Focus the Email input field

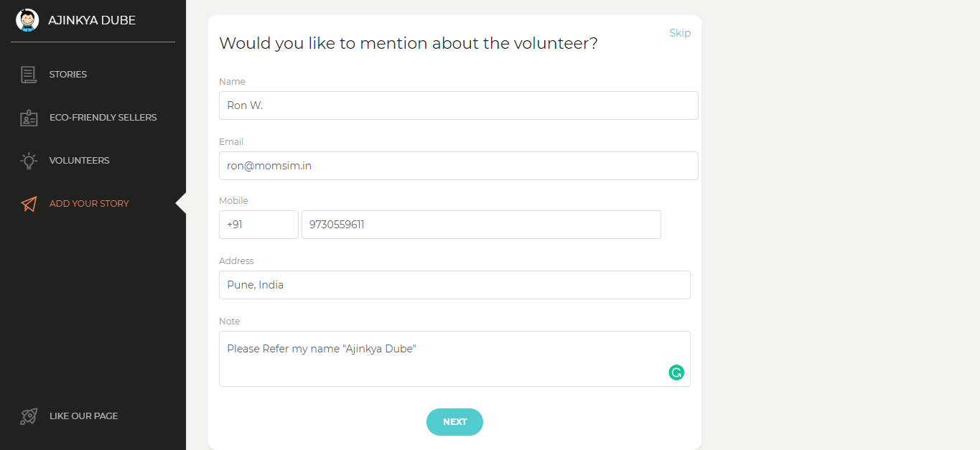click(x=458, y=166)
